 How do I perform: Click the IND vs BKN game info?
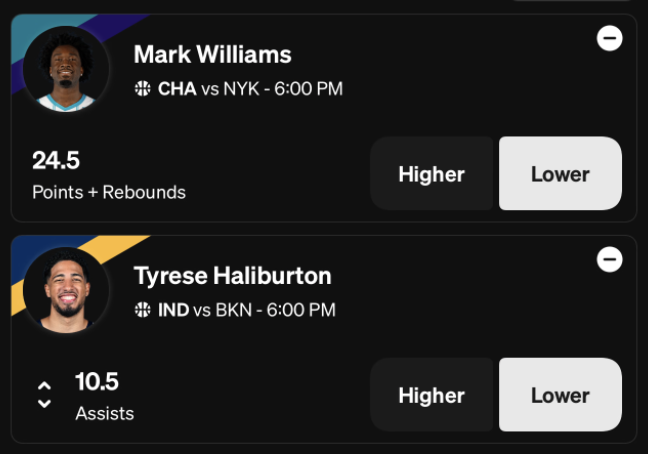pos(247,310)
